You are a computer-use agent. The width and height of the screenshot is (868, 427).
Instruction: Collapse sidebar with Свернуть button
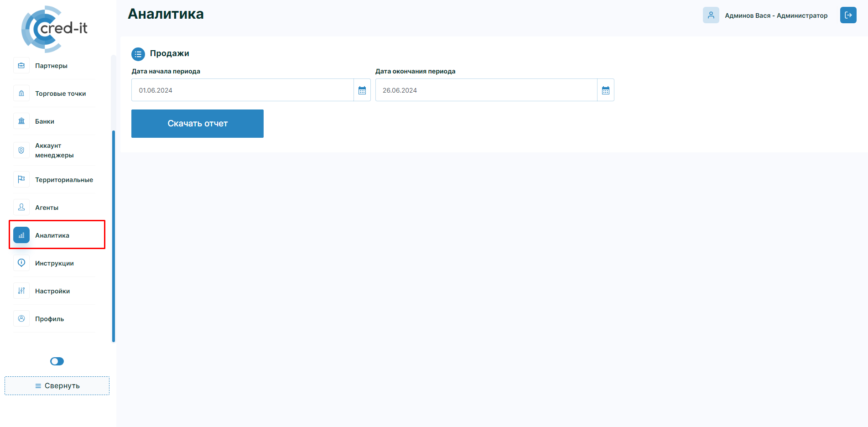57,386
